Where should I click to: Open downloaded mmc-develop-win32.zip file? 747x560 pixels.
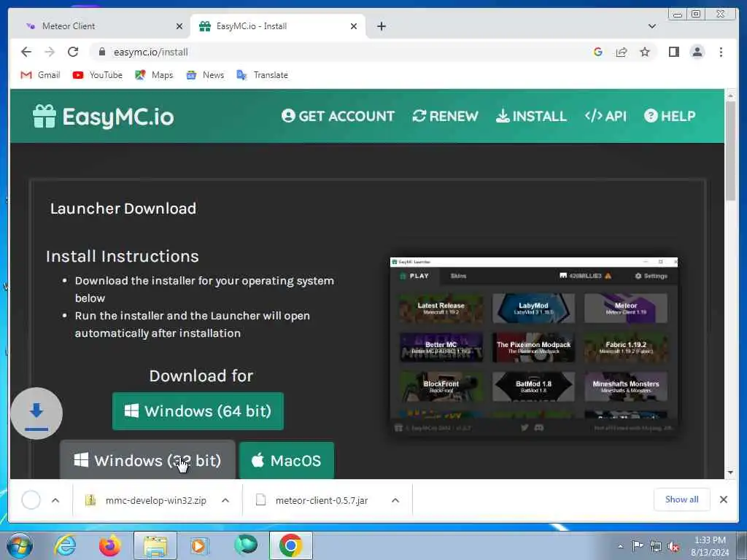(146, 500)
